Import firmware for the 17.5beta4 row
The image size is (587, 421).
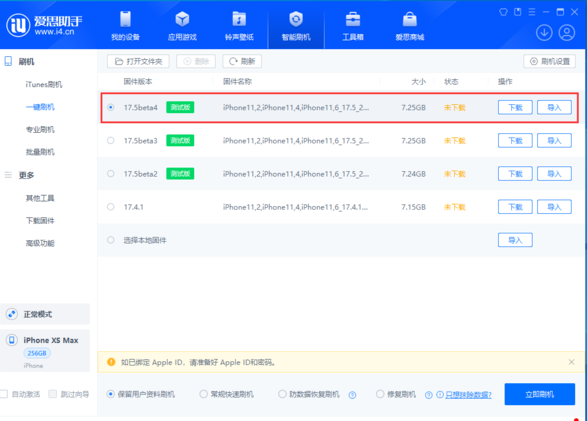click(x=554, y=107)
